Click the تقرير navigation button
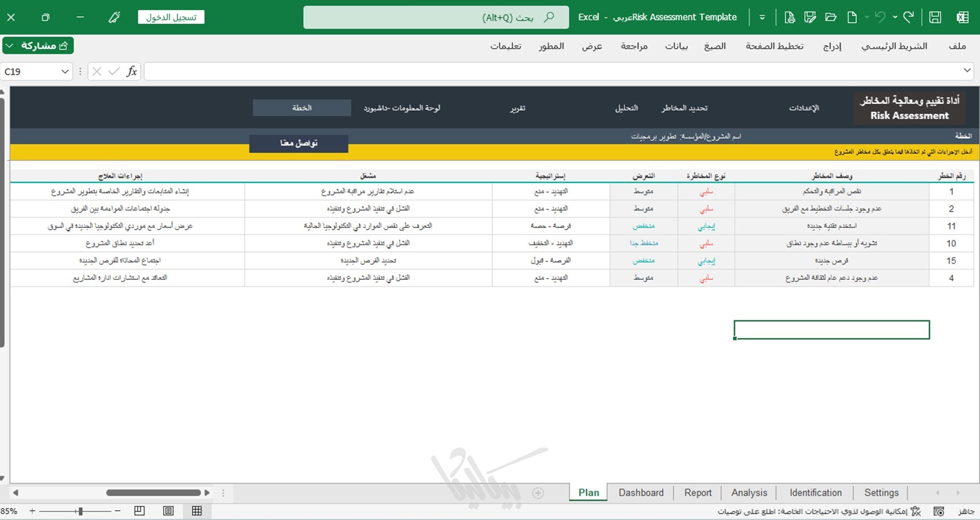The width and height of the screenshot is (980, 520). pos(517,108)
